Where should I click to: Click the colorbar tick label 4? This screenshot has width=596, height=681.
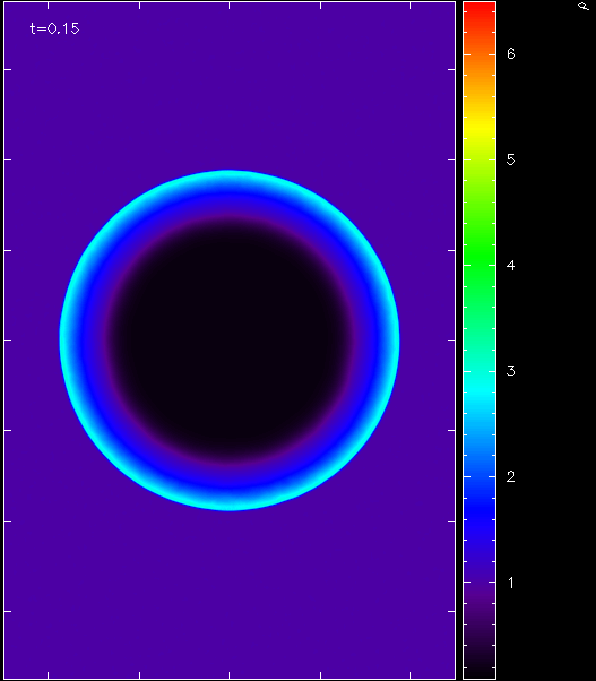(x=511, y=265)
